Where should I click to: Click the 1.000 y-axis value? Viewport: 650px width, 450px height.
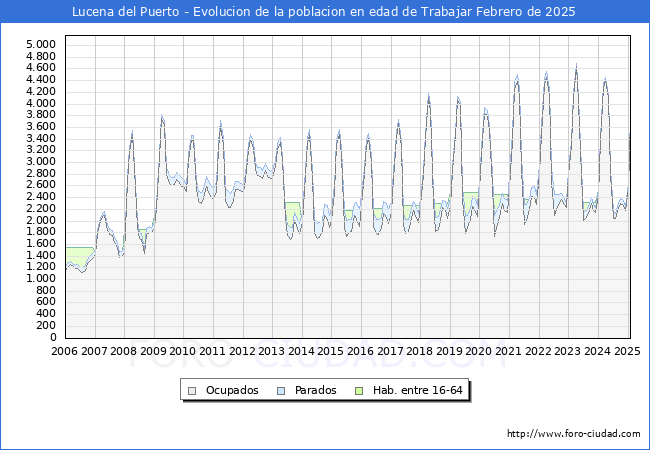pos(41,279)
